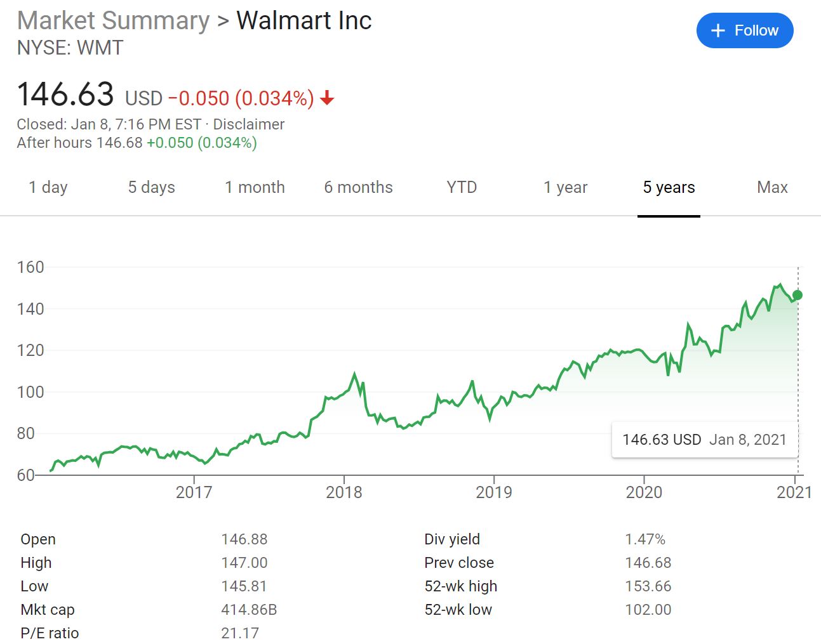This screenshot has width=821, height=644.
Task: Select the currently active 5 years tab
Action: [x=668, y=187]
